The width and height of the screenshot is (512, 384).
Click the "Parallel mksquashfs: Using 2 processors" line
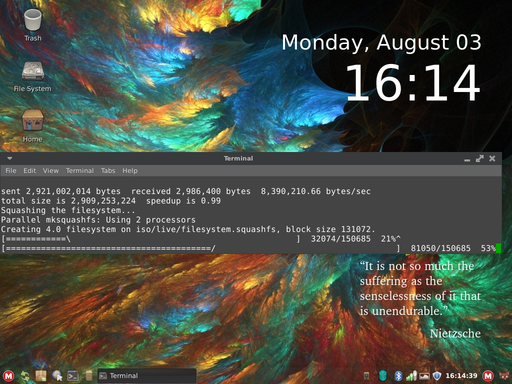(x=98, y=220)
